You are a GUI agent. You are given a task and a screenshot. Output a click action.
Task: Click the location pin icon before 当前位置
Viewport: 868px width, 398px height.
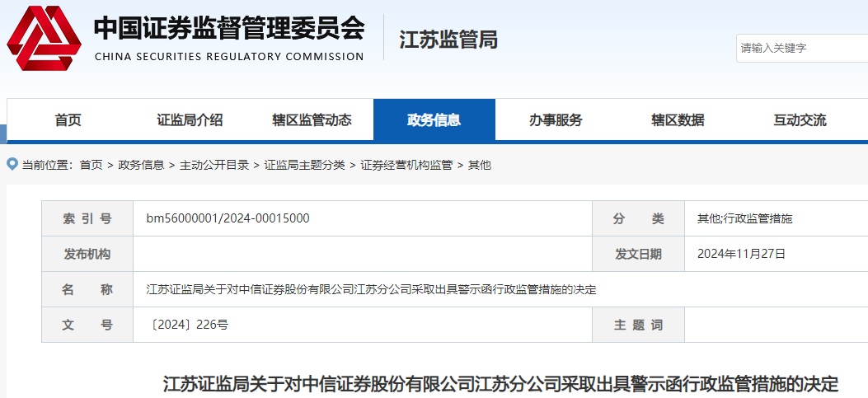tap(12, 164)
